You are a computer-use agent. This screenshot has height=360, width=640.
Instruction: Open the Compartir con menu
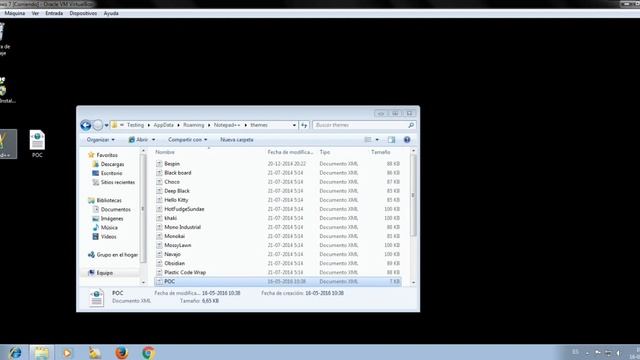point(187,140)
